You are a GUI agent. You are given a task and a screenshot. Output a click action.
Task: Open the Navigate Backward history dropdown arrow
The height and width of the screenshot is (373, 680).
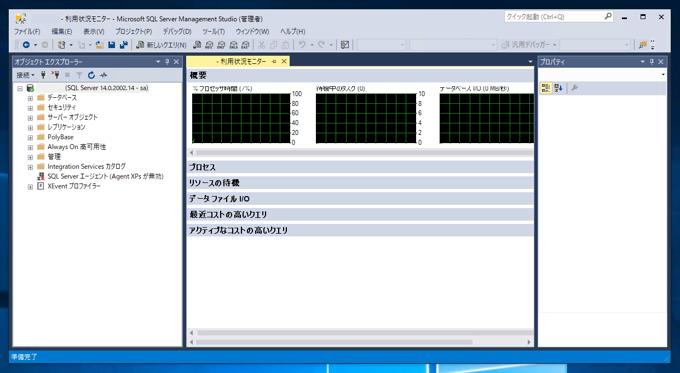click(36, 45)
